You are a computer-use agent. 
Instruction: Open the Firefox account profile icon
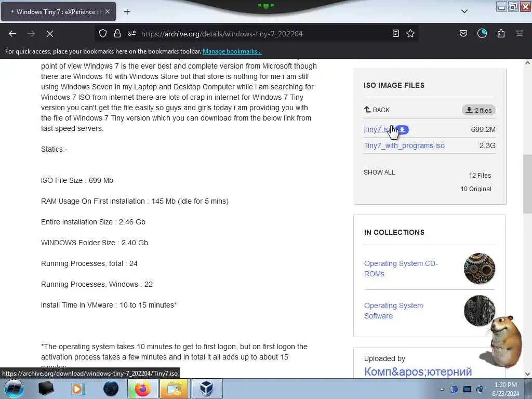(482, 33)
